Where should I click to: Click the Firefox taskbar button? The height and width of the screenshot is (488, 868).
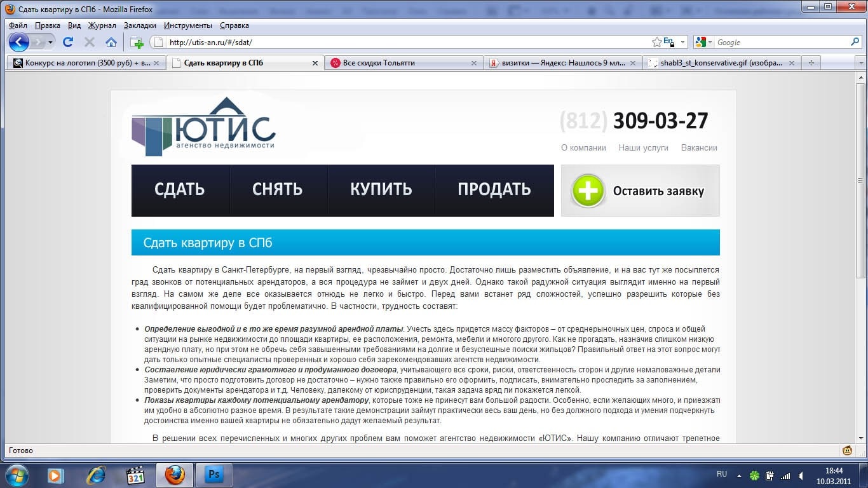(174, 475)
